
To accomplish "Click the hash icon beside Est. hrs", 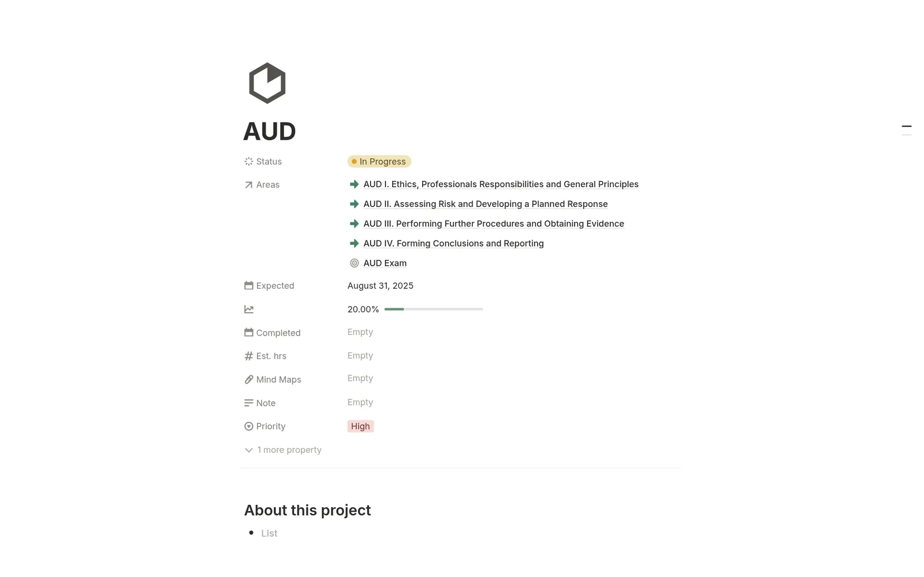I will 249,356.
